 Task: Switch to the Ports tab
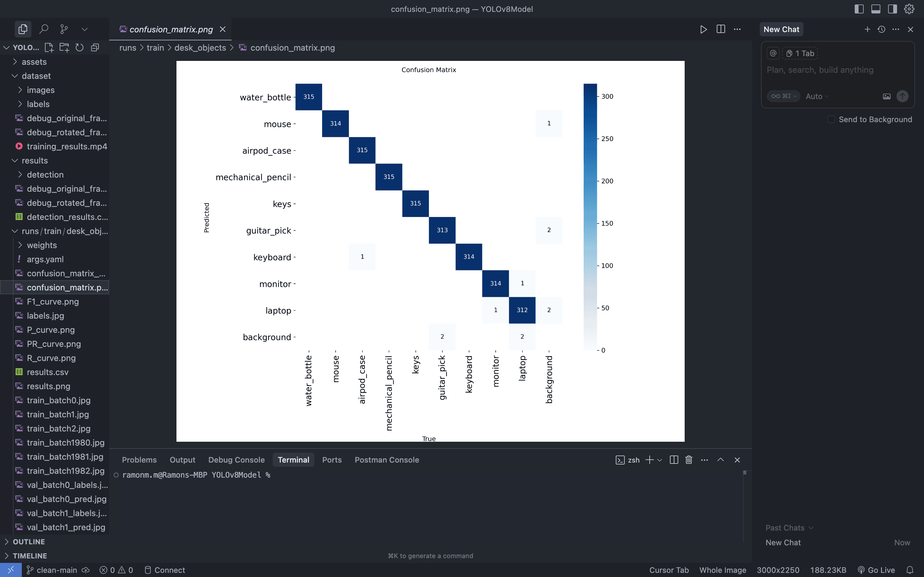coord(331,460)
